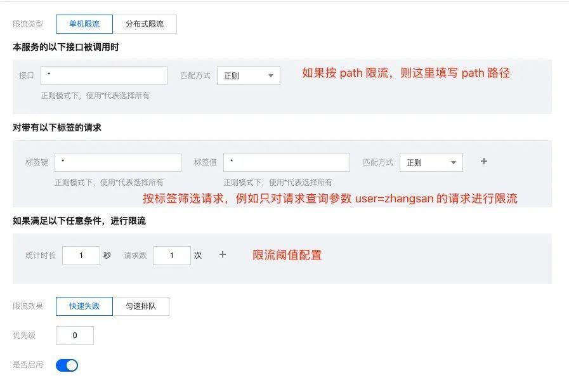569x392 pixels.
Task: Click the 请求数 count input
Action: 172,256
